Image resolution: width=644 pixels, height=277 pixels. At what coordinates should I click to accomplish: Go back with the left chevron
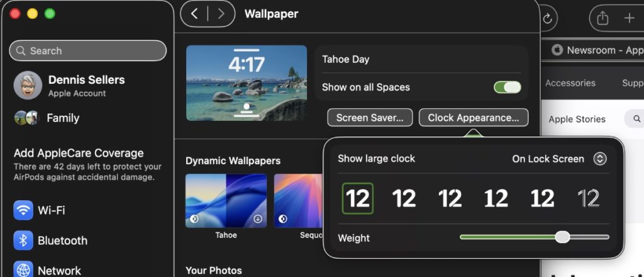194,14
